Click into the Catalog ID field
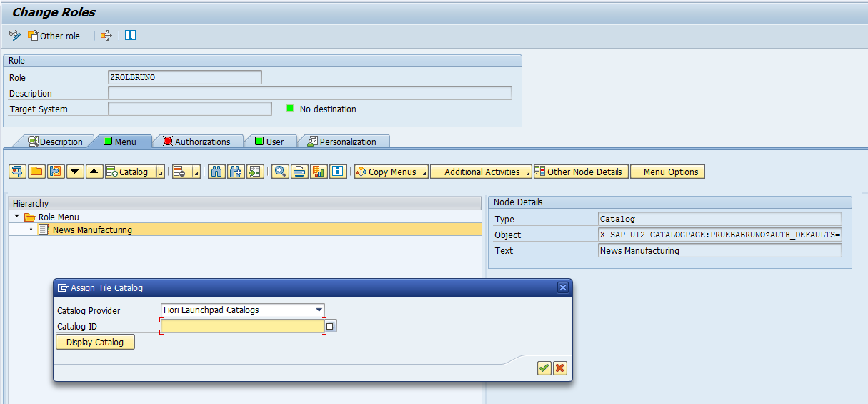868x404 pixels. (243, 326)
